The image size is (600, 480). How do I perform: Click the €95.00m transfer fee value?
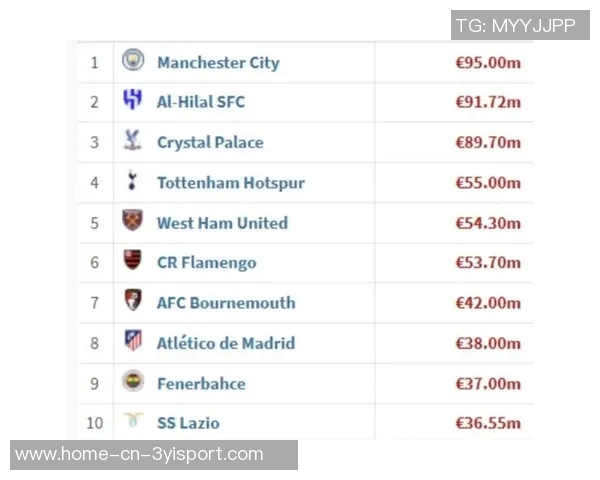tap(488, 63)
